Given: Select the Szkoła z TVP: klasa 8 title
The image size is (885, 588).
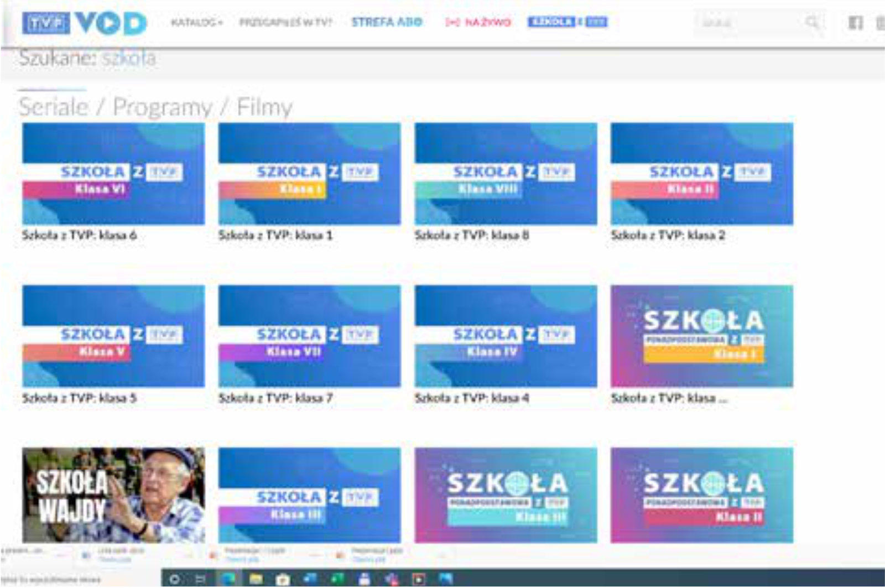Looking at the screenshot, I should point(472,235).
